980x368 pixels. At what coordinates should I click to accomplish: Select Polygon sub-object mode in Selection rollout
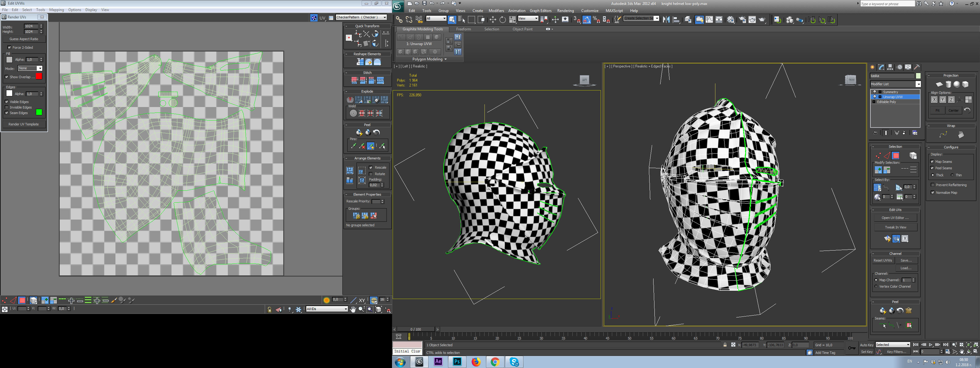tap(895, 155)
